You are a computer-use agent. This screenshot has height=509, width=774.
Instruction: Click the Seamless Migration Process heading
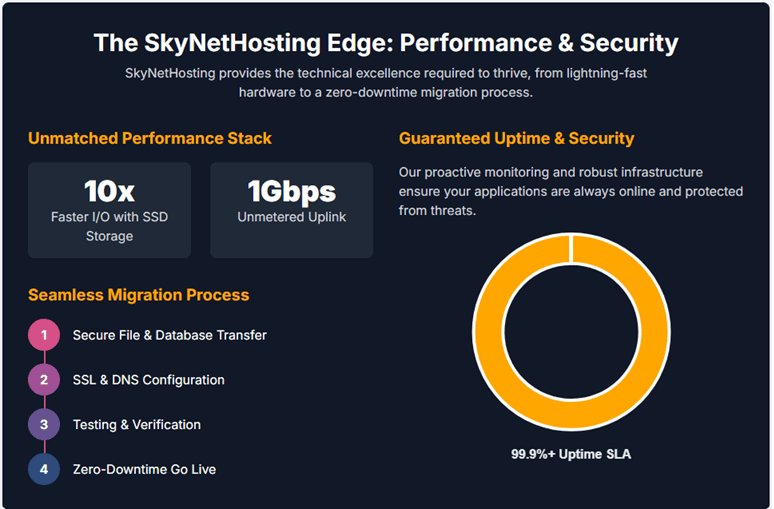139,295
